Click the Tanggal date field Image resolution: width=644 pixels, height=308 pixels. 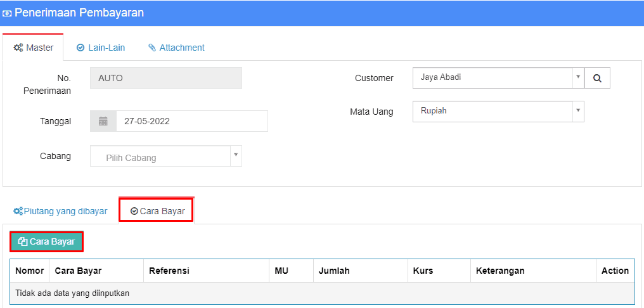pyautogui.click(x=192, y=121)
